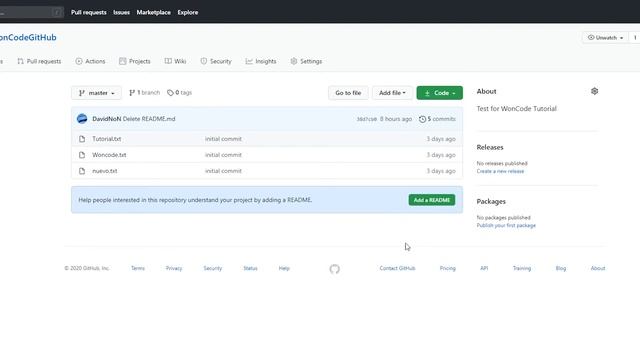Image resolution: width=640 pixels, height=360 pixels.
Task: Click the Add a README button
Action: tap(432, 200)
